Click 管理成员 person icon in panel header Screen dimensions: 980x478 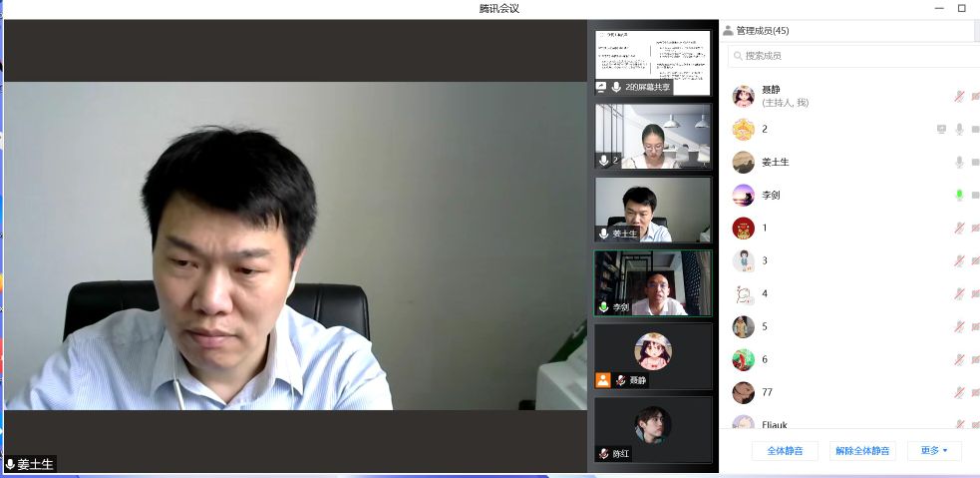[x=728, y=31]
